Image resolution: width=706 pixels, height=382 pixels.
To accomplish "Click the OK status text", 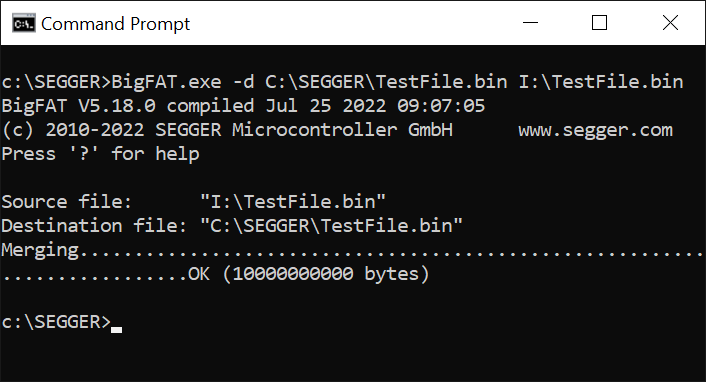I will click(x=199, y=274).
